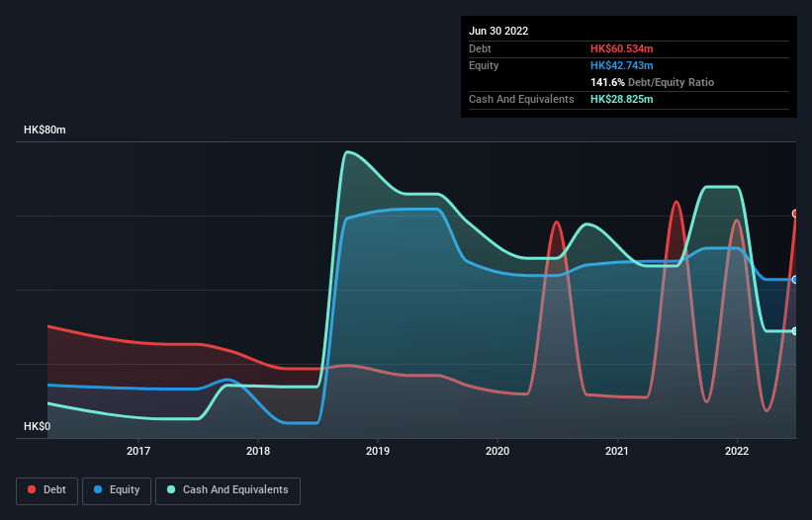Select the 2022 x-axis label
812x520 pixels.
pyautogui.click(x=737, y=451)
